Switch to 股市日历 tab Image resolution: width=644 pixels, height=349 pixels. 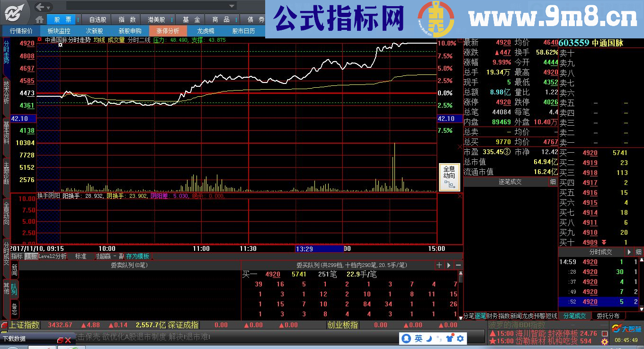243,31
